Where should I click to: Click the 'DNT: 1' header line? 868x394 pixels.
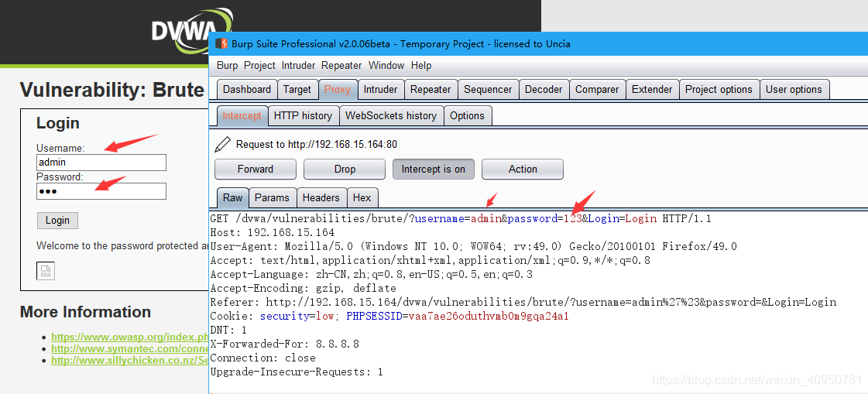[228, 331]
